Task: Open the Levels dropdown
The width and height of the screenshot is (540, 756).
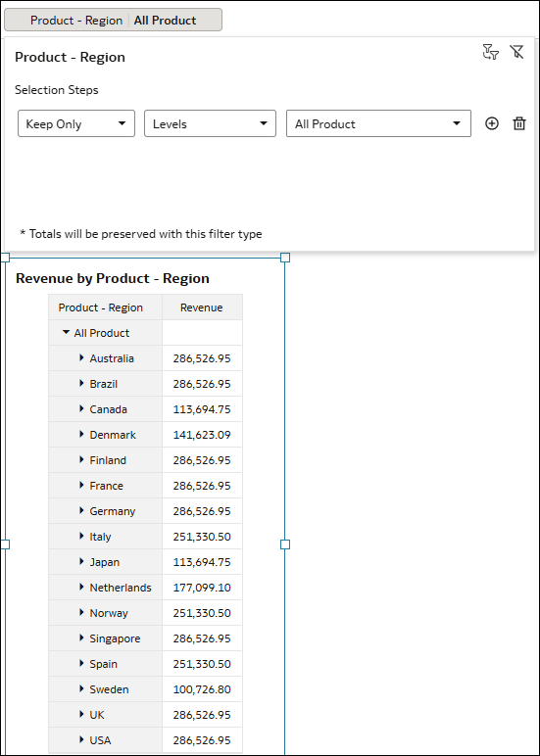Action: (210, 124)
